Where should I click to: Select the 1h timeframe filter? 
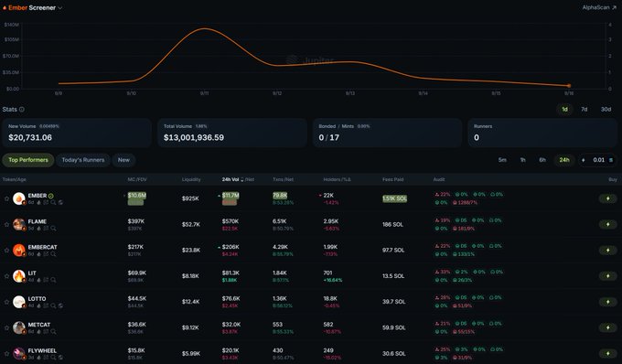(x=523, y=160)
